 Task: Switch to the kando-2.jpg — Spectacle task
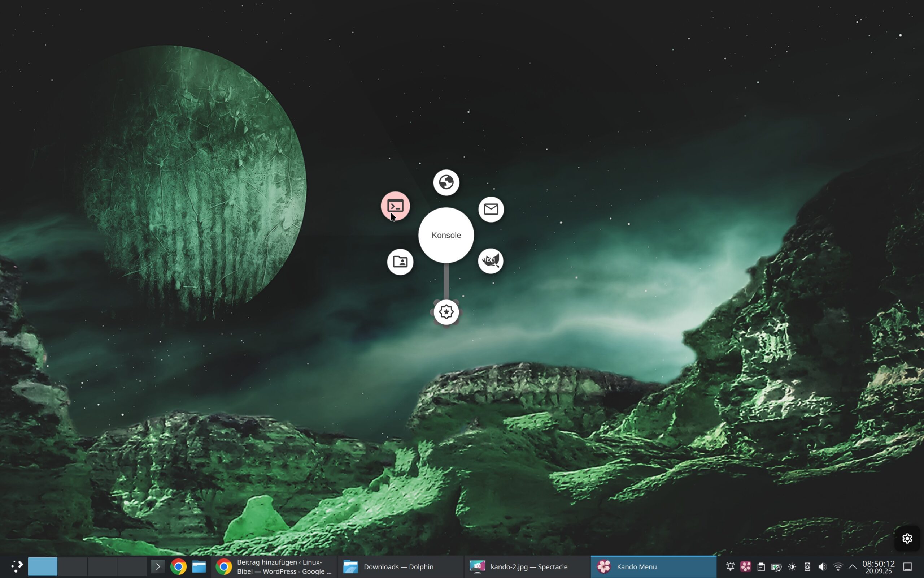pos(527,566)
